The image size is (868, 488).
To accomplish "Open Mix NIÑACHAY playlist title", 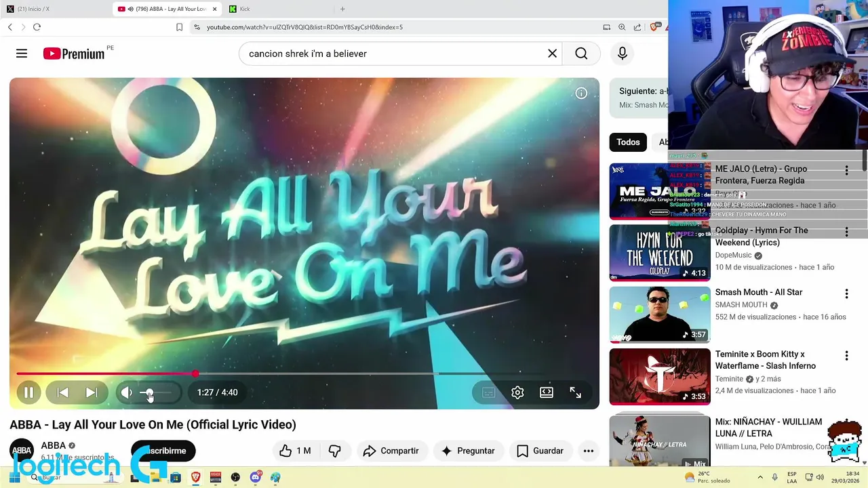I will tap(768, 428).
